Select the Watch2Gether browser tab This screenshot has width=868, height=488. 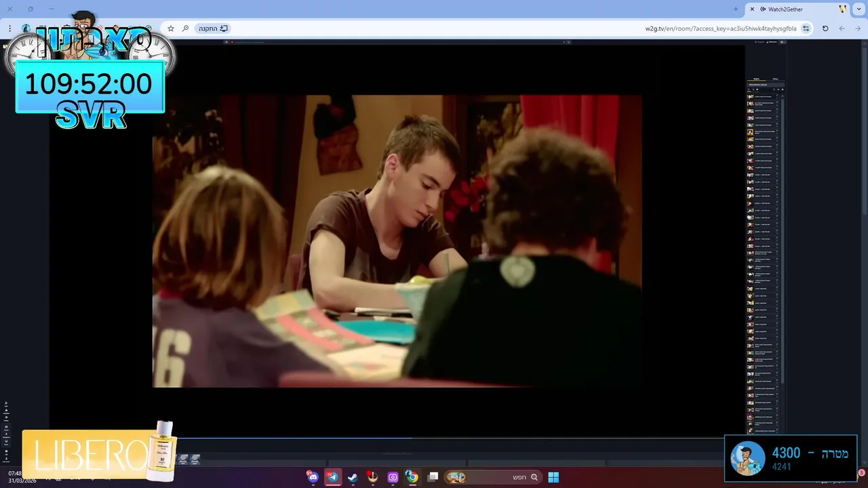pyautogui.click(x=798, y=9)
